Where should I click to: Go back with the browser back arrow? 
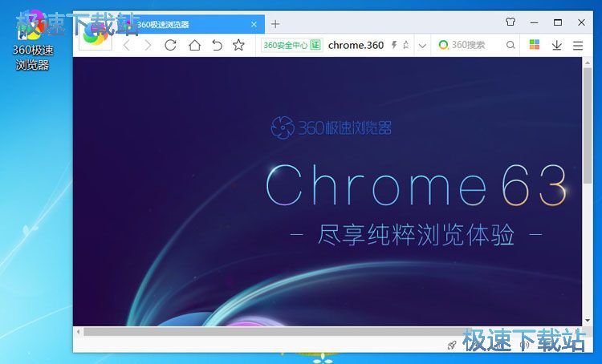(127, 45)
